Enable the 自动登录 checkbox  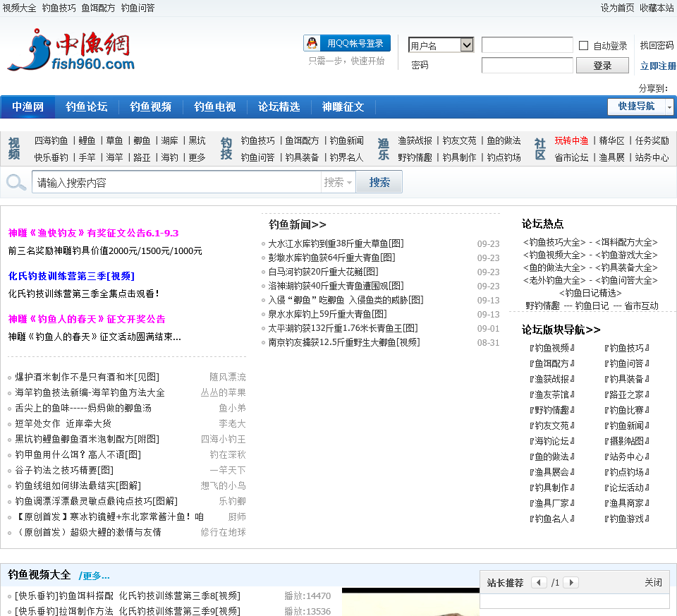coord(583,46)
